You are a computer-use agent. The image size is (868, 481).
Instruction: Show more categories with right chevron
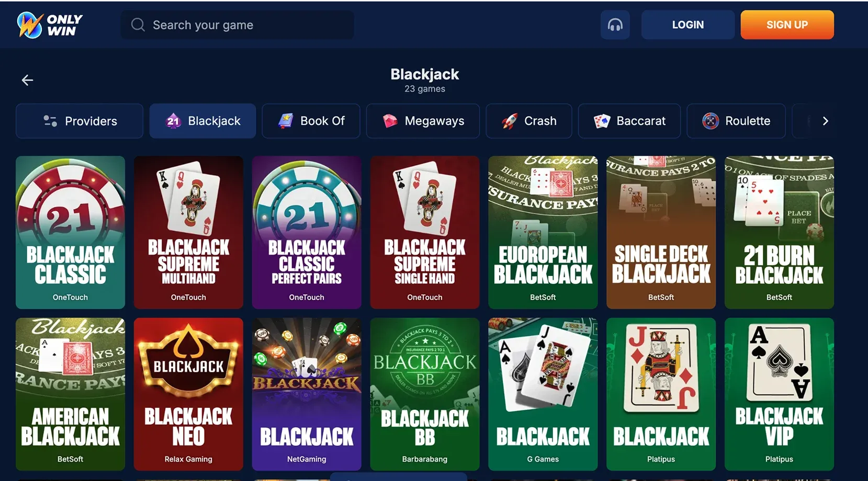(825, 121)
